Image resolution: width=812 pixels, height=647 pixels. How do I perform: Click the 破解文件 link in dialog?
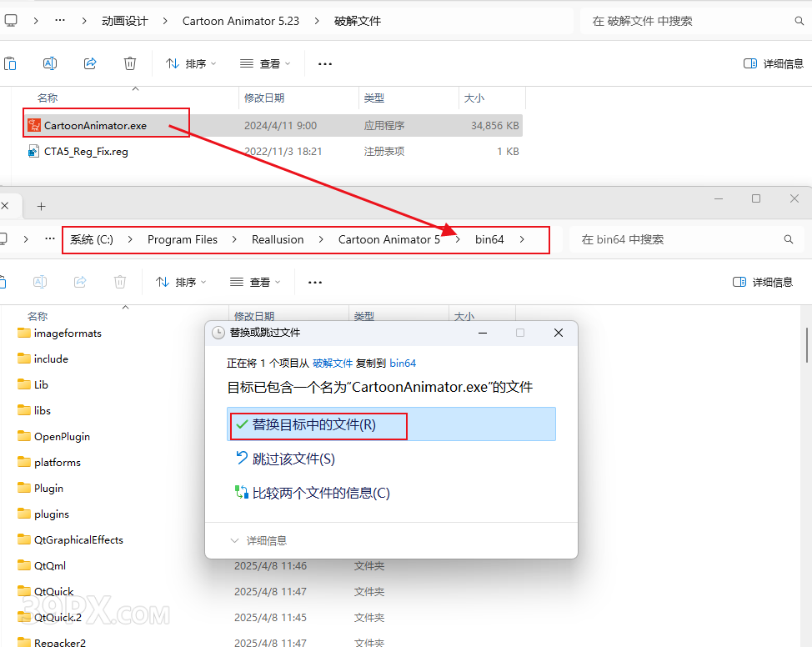pyautogui.click(x=333, y=364)
